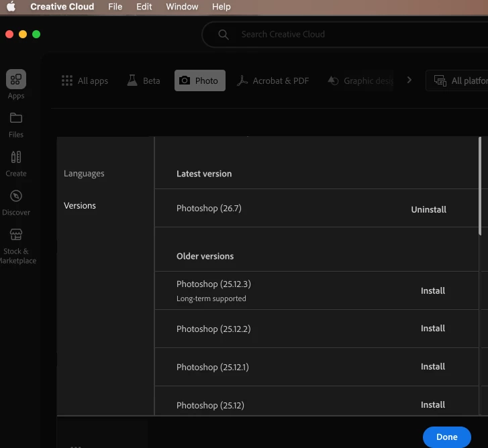
Task: Close the window with red button
Action: 9,34
